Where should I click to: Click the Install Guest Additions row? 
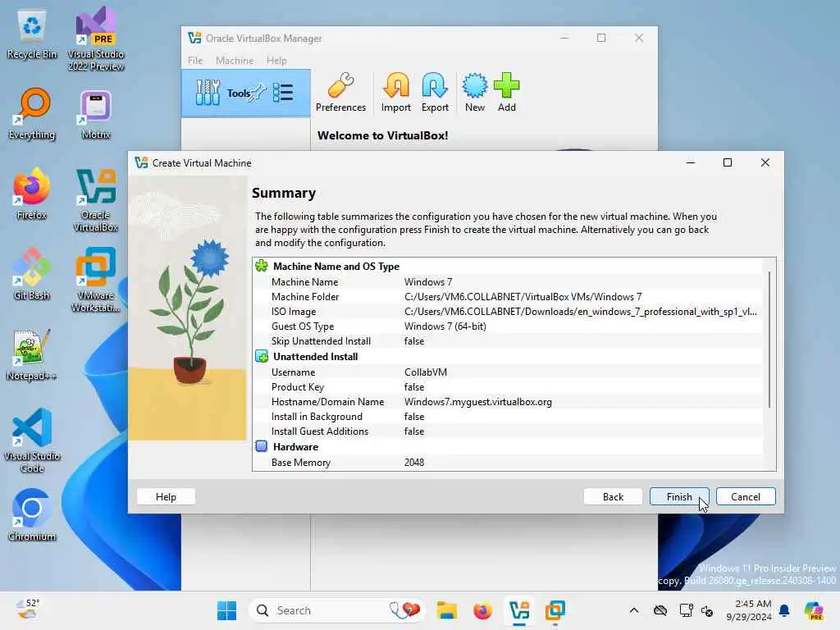point(508,431)
